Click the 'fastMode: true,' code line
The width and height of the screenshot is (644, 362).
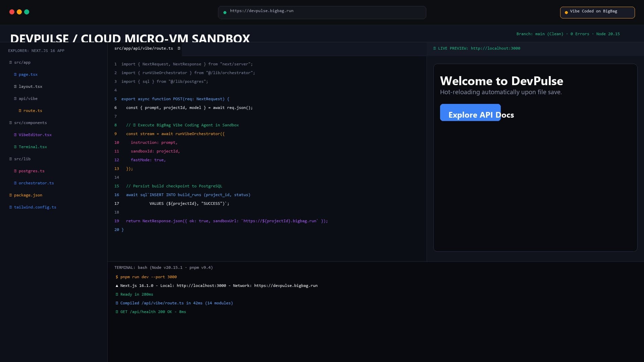point(148,160)
